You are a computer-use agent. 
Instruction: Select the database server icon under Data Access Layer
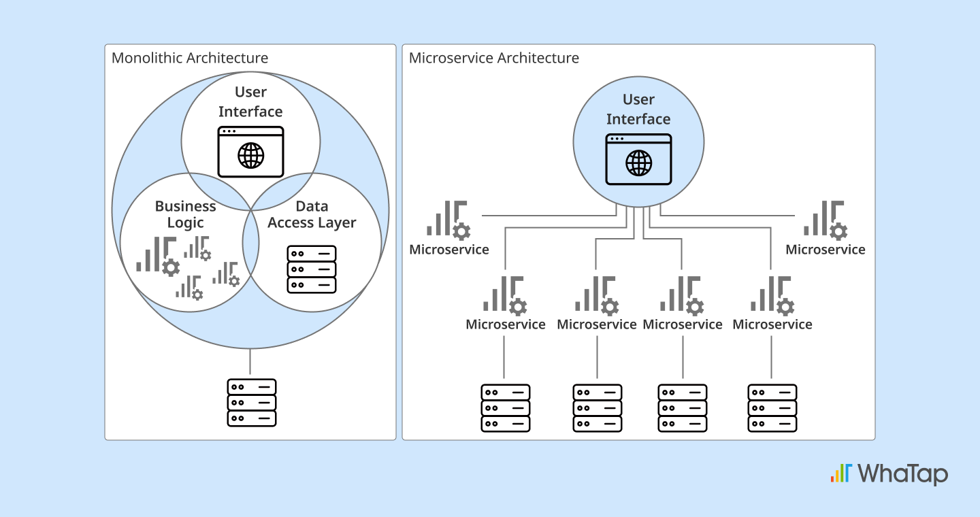point(312,269)
